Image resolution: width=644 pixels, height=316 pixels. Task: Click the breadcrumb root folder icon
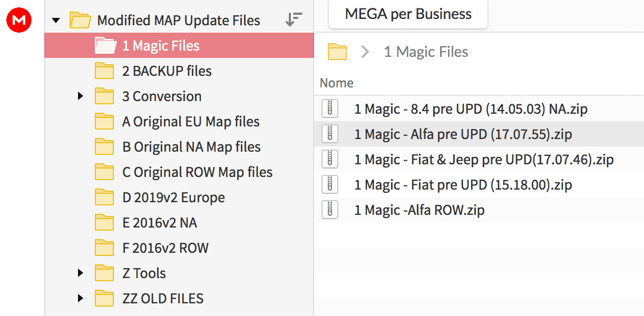click(x=337, y=52)
